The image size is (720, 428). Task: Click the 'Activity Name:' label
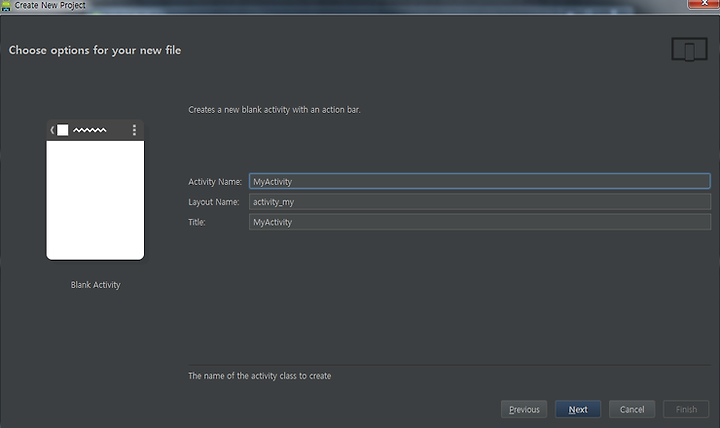pos(215,182)
